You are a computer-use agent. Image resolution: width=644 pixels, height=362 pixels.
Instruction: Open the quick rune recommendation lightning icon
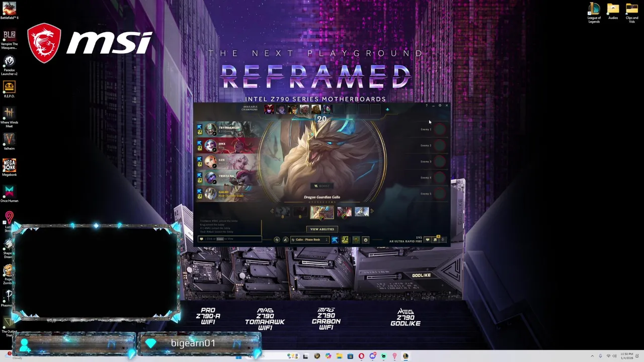click(x=277, y=240)
